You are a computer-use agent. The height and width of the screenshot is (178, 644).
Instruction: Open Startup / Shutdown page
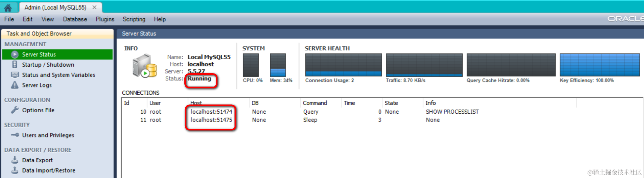point(48,65)
